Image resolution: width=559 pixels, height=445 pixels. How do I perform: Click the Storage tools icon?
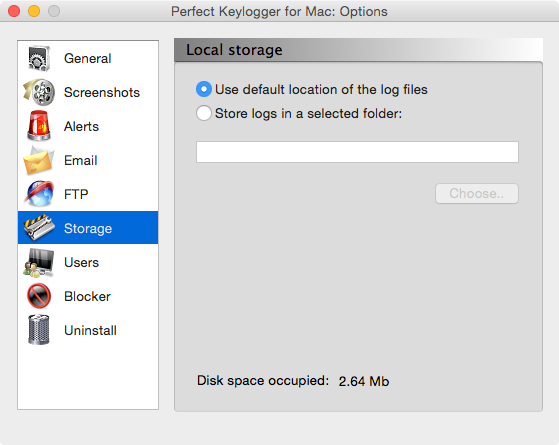[x=39, y=227]
